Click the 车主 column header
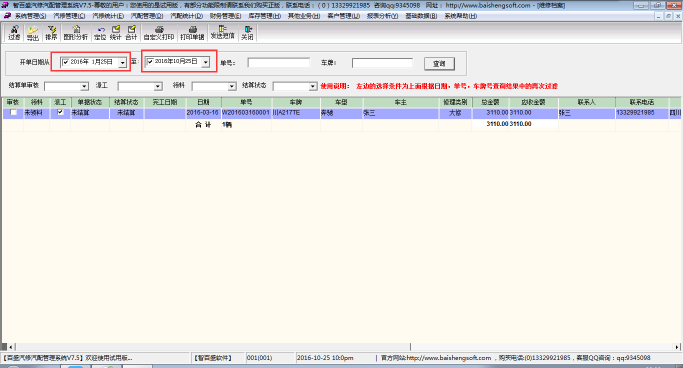This screenshot has height=368, width=683. pos(400,102)
